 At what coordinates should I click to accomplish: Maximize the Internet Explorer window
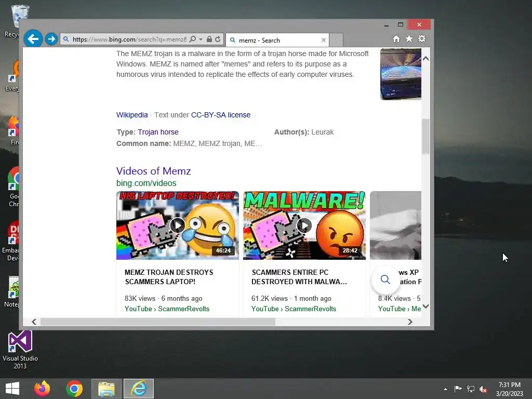coord(401,24)
